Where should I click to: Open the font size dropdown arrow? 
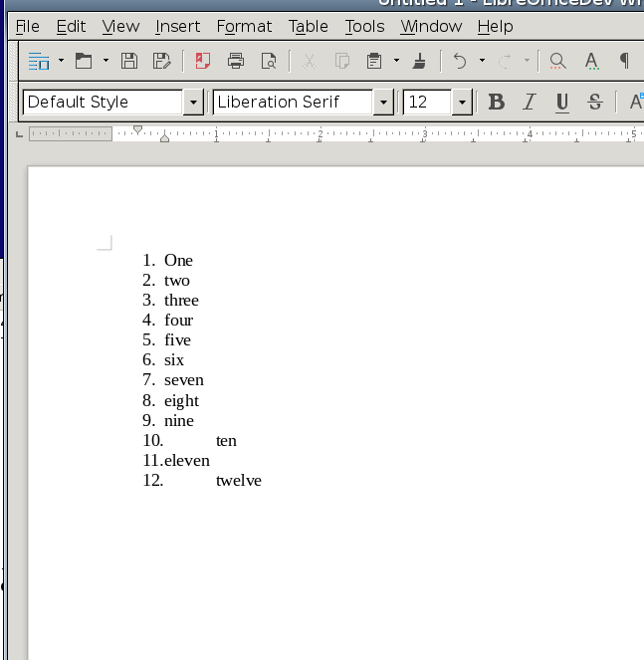pos(462,102)
